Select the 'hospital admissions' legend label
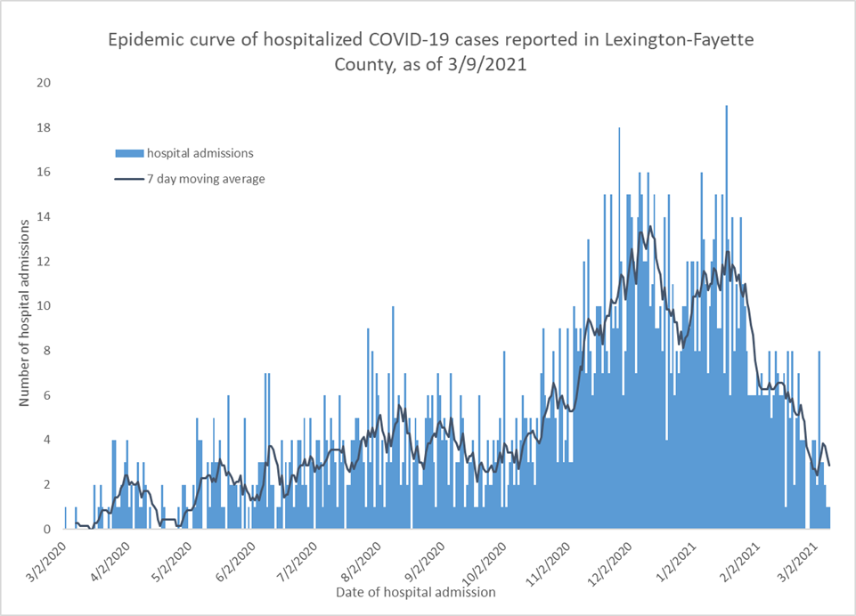Viewport: 856px width, 616px height. [x=200, y=153]
